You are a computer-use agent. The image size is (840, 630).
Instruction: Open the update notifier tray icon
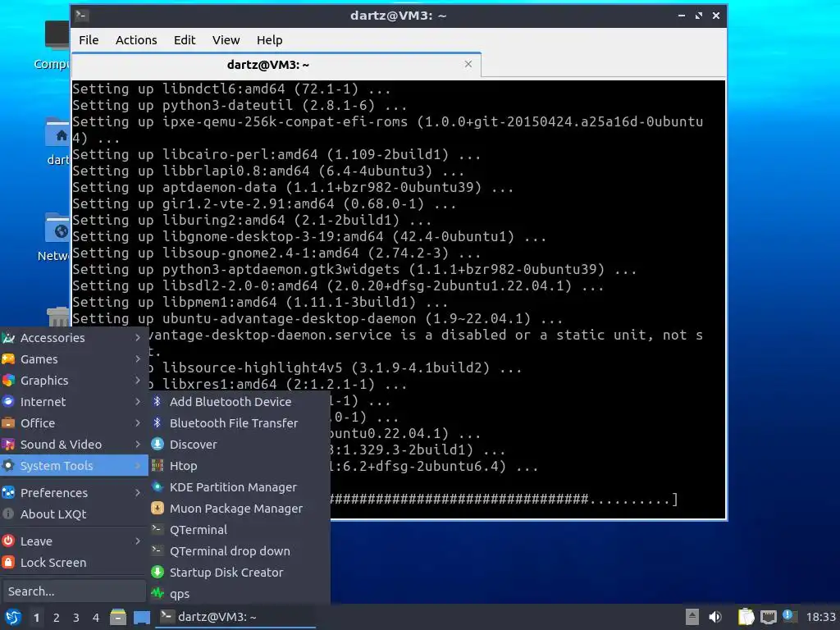pyautogui.click(x=789, y=616)
